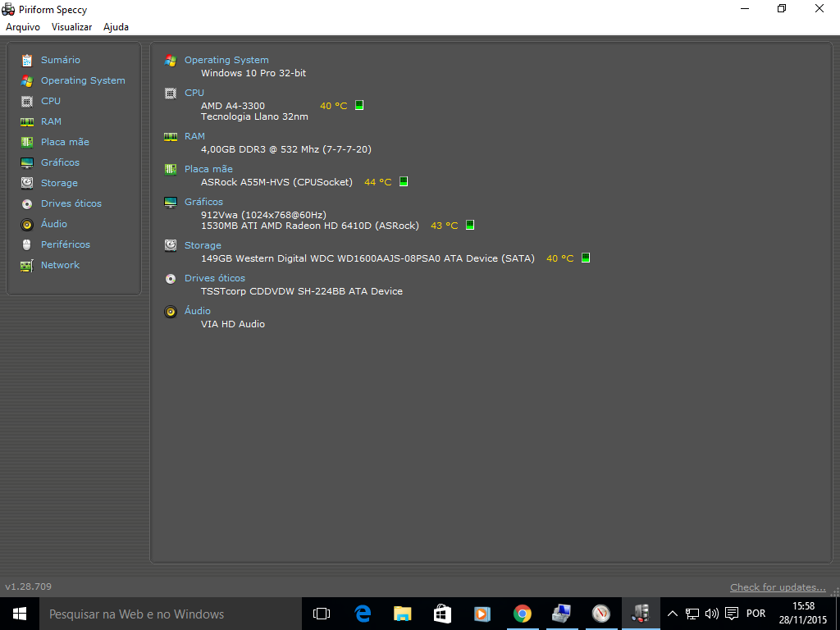Click the Gráficos monitor icon in sidebar
Viewport: 840px width, 630px height.
(x=27, y=163)
